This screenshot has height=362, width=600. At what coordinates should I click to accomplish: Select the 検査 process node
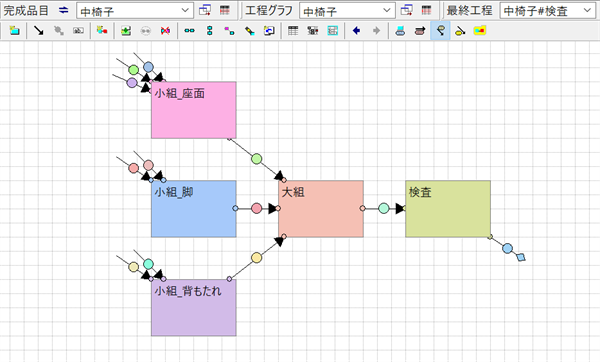[448, 209]
